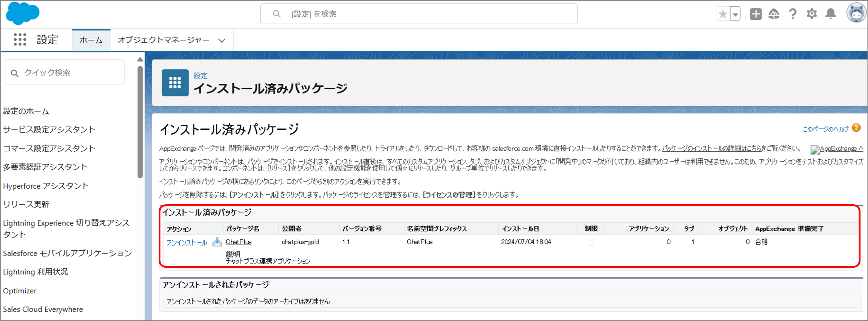Open Lightning 利用状況 in sidebar
868x321 pixels.
click(x=35, y=272)
